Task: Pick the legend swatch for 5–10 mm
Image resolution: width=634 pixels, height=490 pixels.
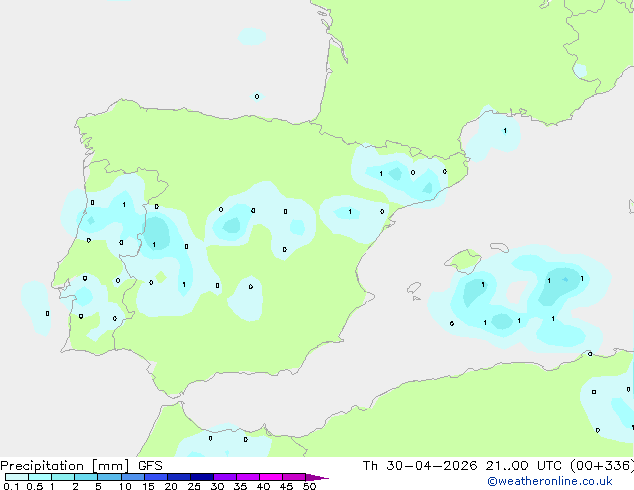Action: click(x=109, y=477)
